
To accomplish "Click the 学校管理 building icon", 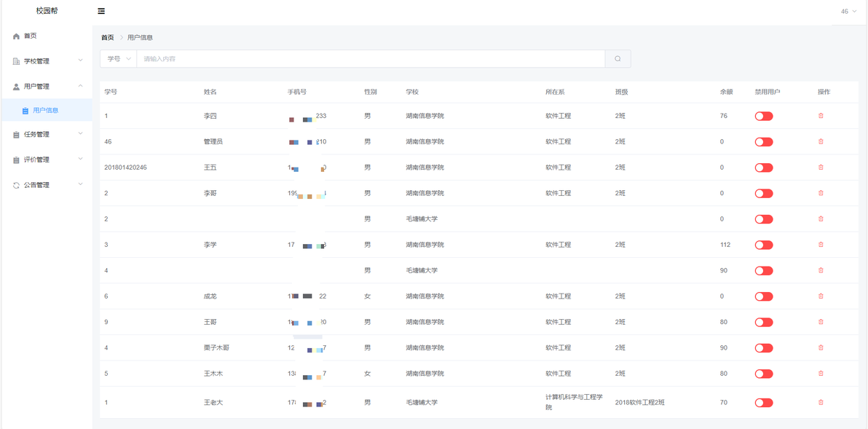I will [17, 61].
